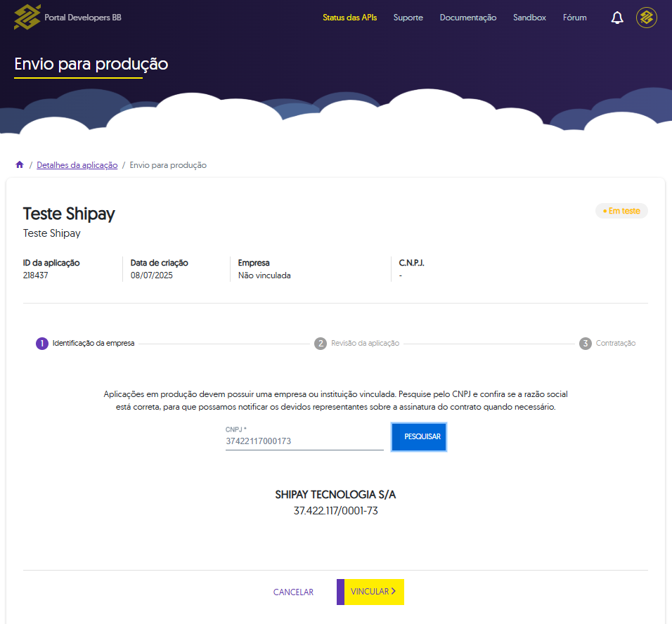
Task: Click the C.N.P.J. column label
Action: [x=411, y=263]
